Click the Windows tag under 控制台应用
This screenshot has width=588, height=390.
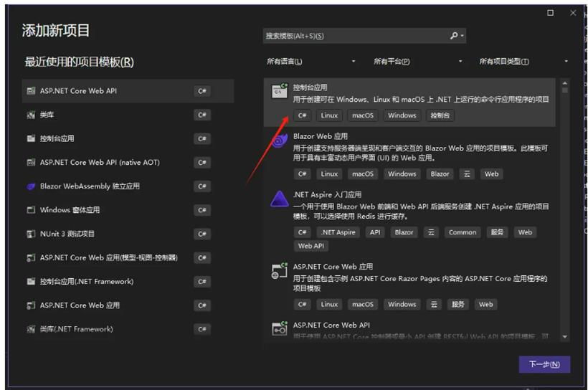click(402, 115)
